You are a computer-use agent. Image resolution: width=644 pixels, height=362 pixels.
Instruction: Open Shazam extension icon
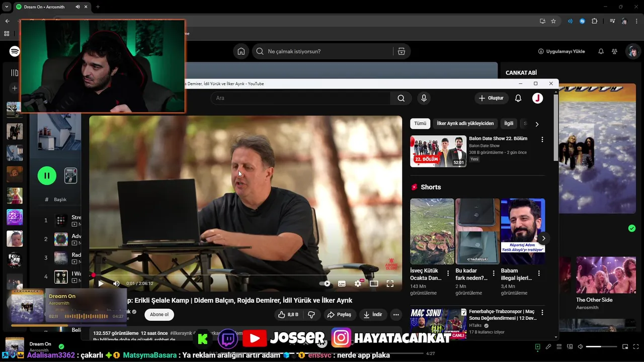point(582,21)
